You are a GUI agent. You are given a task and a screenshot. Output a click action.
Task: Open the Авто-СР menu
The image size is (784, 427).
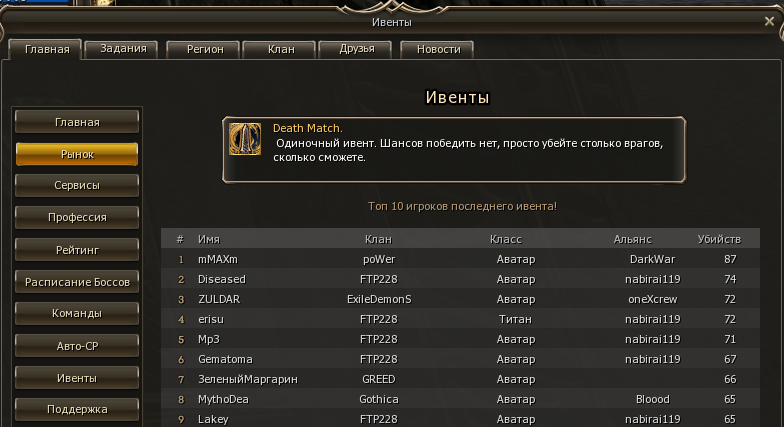point(77,346)
